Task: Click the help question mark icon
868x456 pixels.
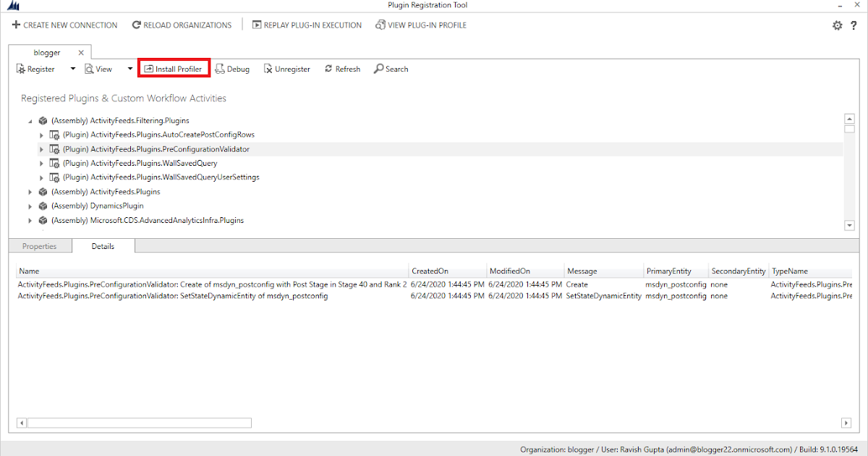Action: (854, 25)
